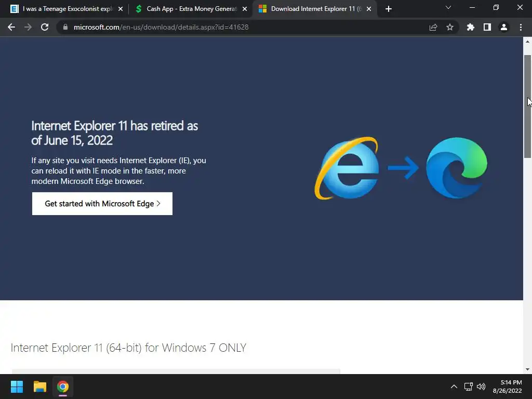The height and width of the screenshot is (399, 532).
Task: Click the Chrome taskbar icon
Action: point(63,387)
